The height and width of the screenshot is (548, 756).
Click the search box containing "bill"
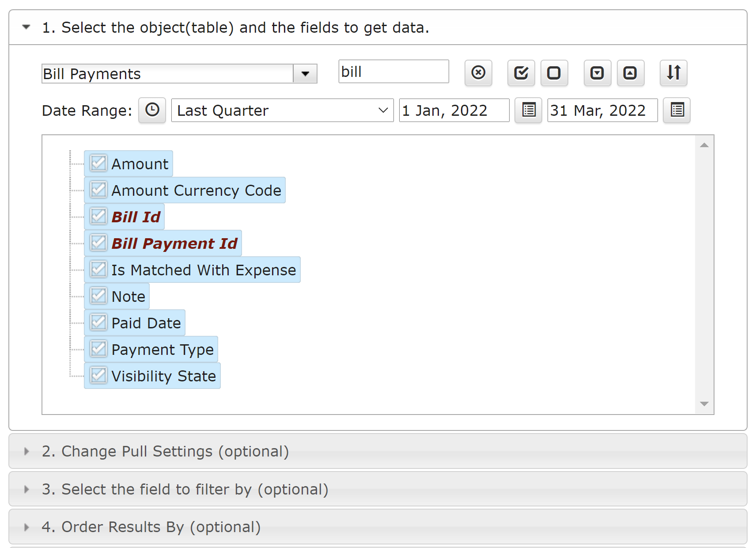coord(393,72)
